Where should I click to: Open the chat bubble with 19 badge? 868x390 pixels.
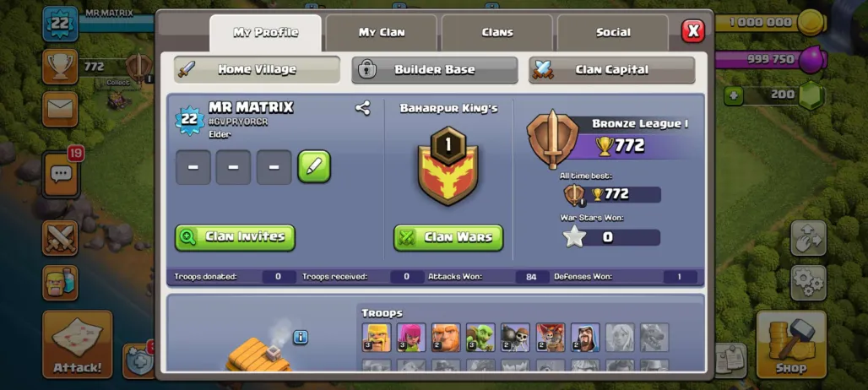(60, 175)
